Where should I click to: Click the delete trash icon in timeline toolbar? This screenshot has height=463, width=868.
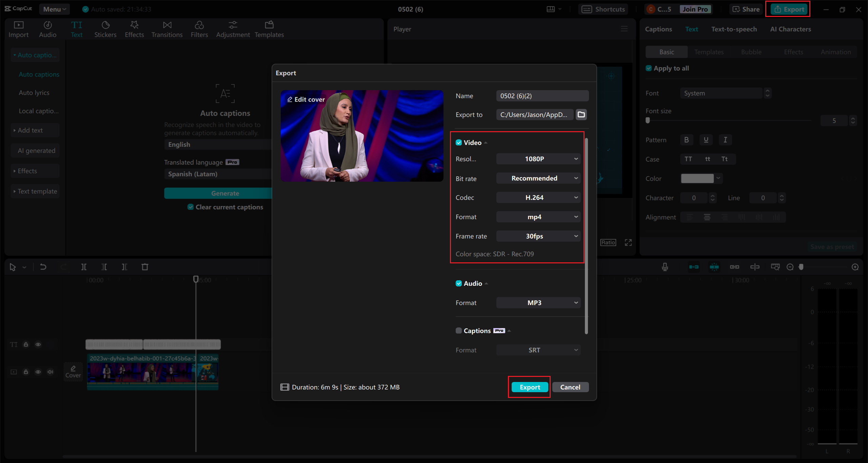[x=145, y=267]
